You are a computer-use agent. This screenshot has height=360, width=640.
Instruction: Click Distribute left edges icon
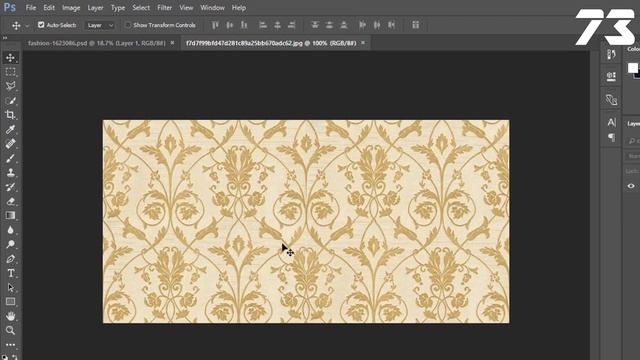click(x=362, y=25)
